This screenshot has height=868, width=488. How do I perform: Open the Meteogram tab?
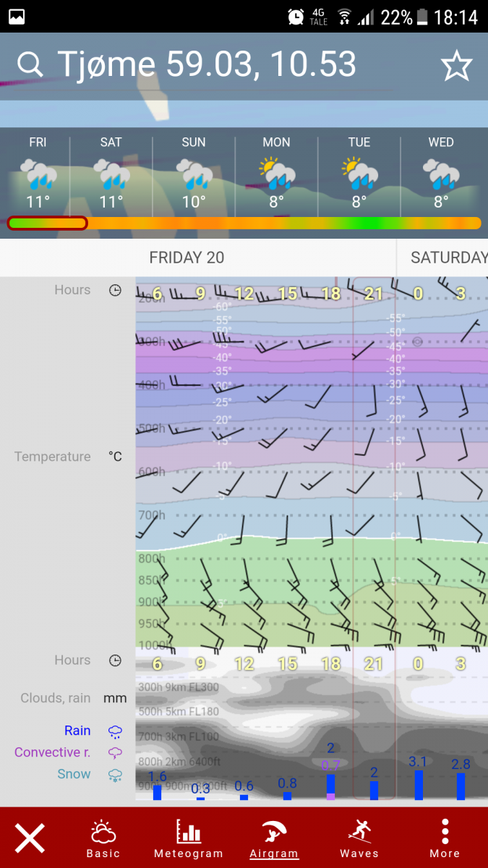pyautogui.click(x=189, y=838)
